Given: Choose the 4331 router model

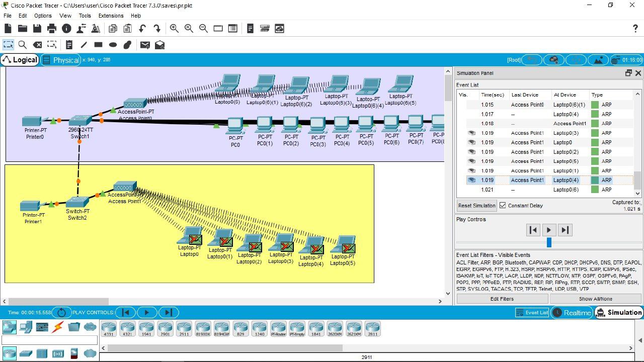Looking at the screenshot, I should point(109,328).
